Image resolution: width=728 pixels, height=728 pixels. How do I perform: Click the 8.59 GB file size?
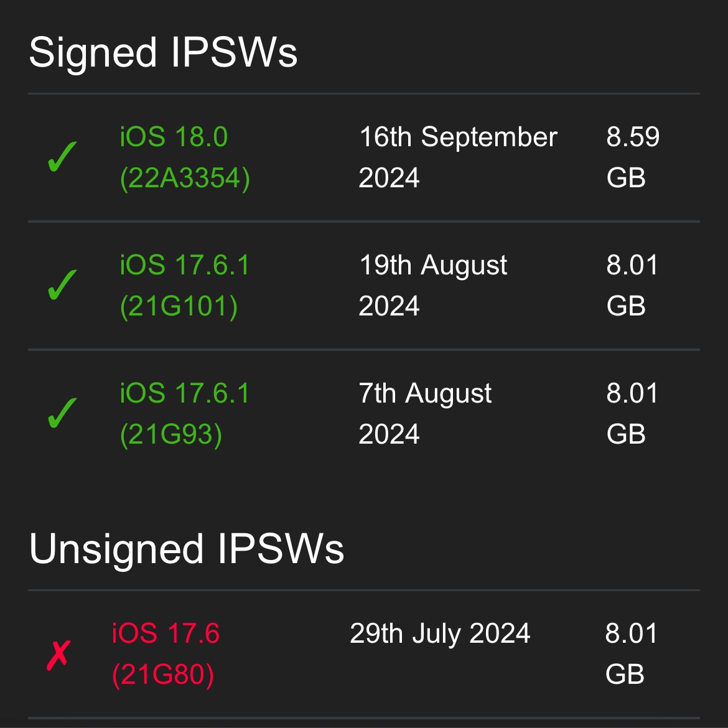tap(633, 157)
